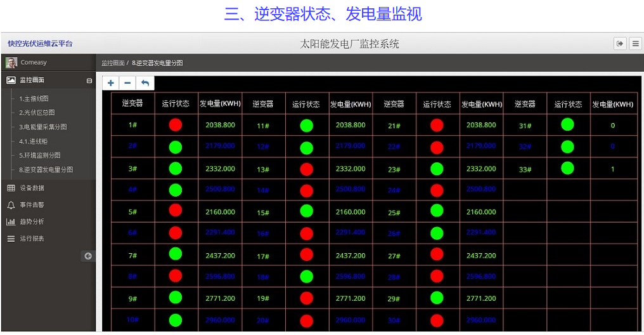Click inverter 2# green status light
Image resolution: width=644 pixels, height=335 pixels.
(176, 147)
